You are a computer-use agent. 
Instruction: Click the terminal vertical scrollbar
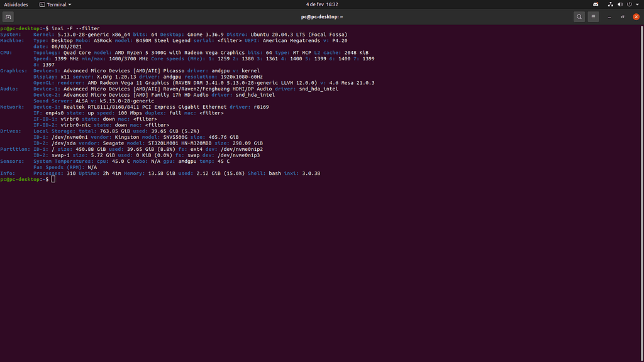(x=642, y=193)
